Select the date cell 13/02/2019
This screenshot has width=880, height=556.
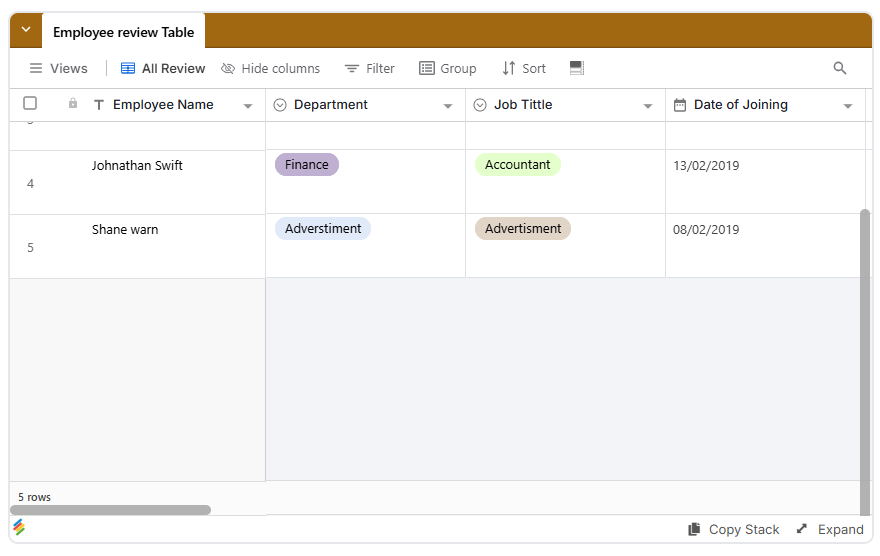(x=765, y=182)
